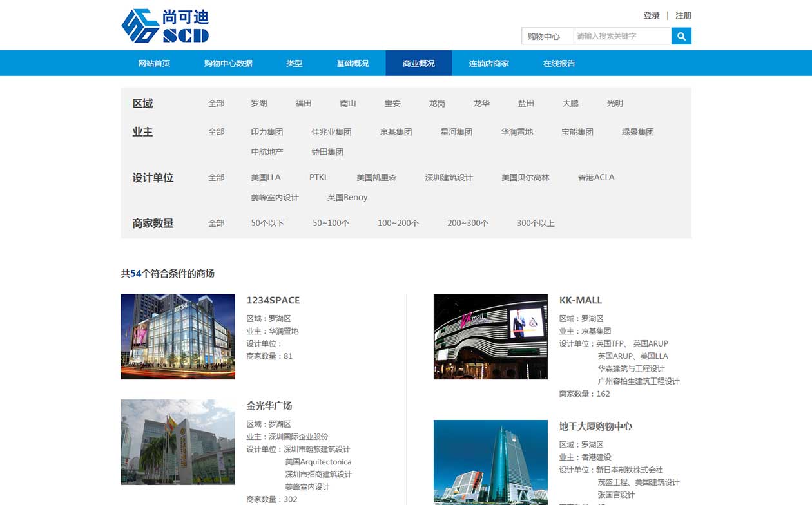Open the 购物中心数据 menu item
Screen dimensions: 812x505
point(228,63)
